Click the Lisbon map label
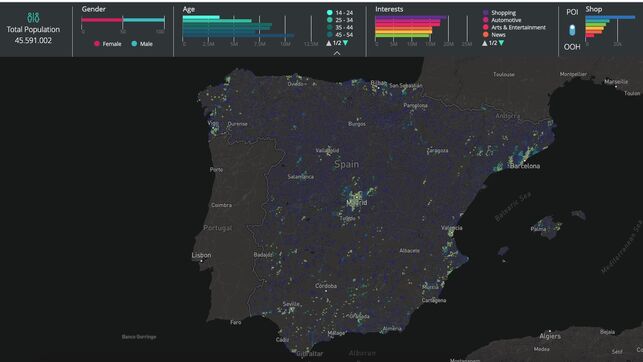The width and height of the screenshot is (643, 362). click(x=201, y=255)
